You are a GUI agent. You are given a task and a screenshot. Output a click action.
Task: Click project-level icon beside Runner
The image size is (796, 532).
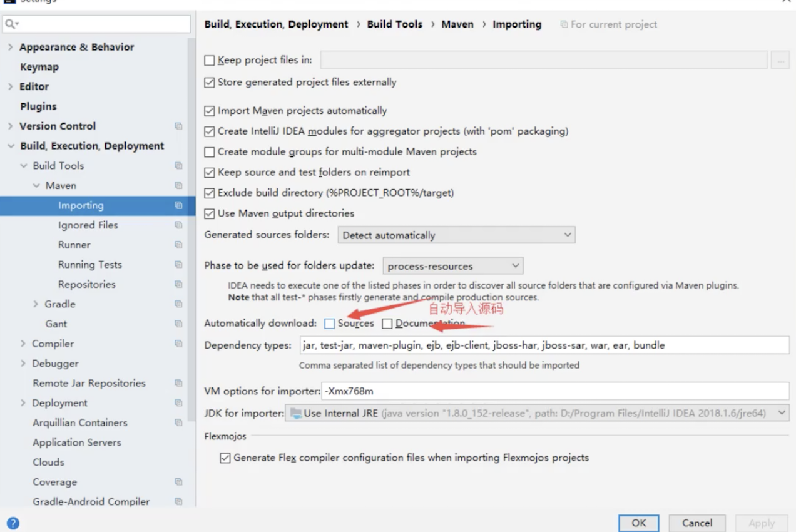tap(178, 245)
